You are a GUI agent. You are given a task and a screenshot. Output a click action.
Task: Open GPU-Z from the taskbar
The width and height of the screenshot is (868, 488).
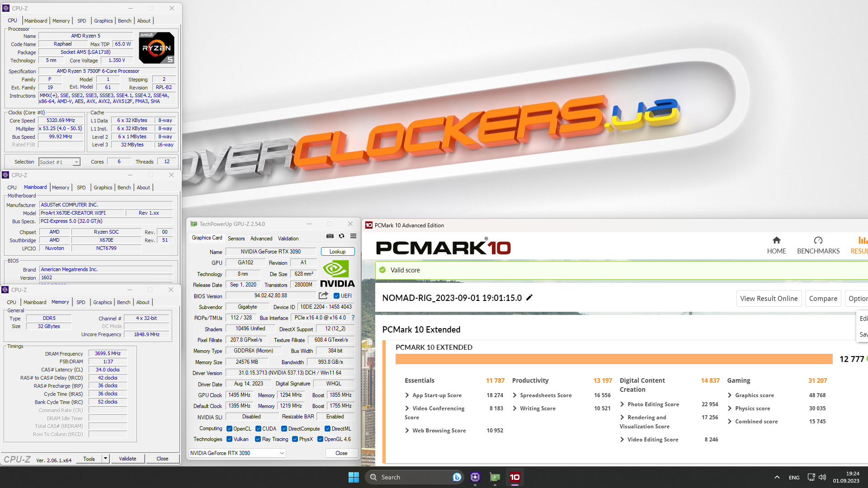pos(495,477)
